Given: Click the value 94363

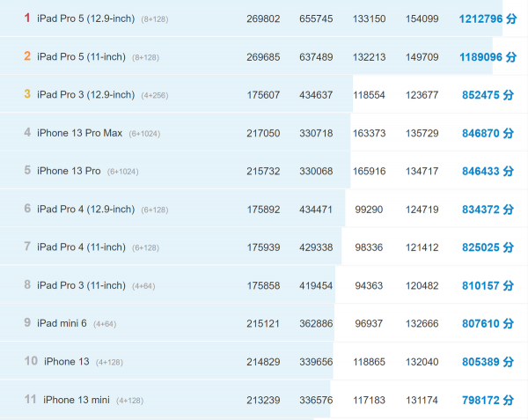Looking at the screenshot, I should point(369,286).
